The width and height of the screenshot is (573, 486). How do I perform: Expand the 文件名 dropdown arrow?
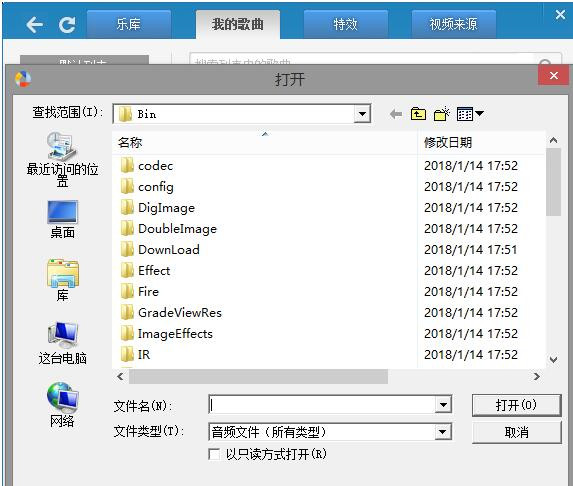pyautogui.click(x=443, y=405)
